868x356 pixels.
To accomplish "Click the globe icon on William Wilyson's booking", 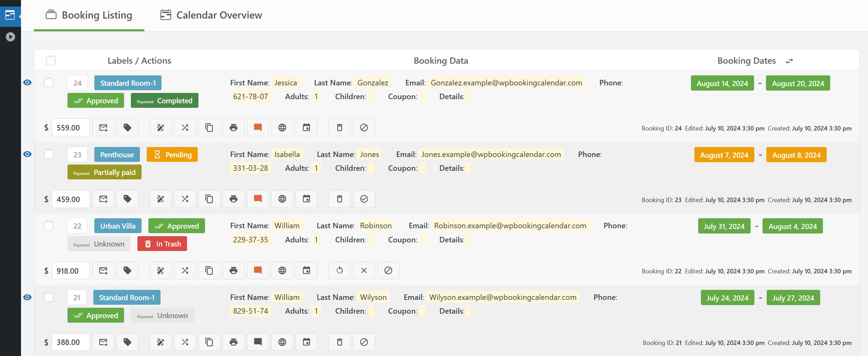I will pyautogui.click(x=282, y=342).
